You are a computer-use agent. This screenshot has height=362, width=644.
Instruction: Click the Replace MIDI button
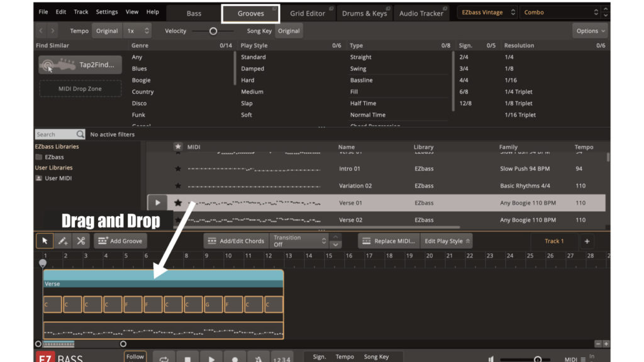tap(389, 241)
